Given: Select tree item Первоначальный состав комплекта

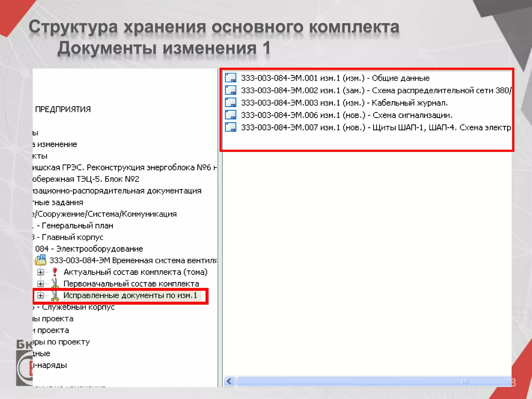Looking at the screenshot, I should pos(131,284).
